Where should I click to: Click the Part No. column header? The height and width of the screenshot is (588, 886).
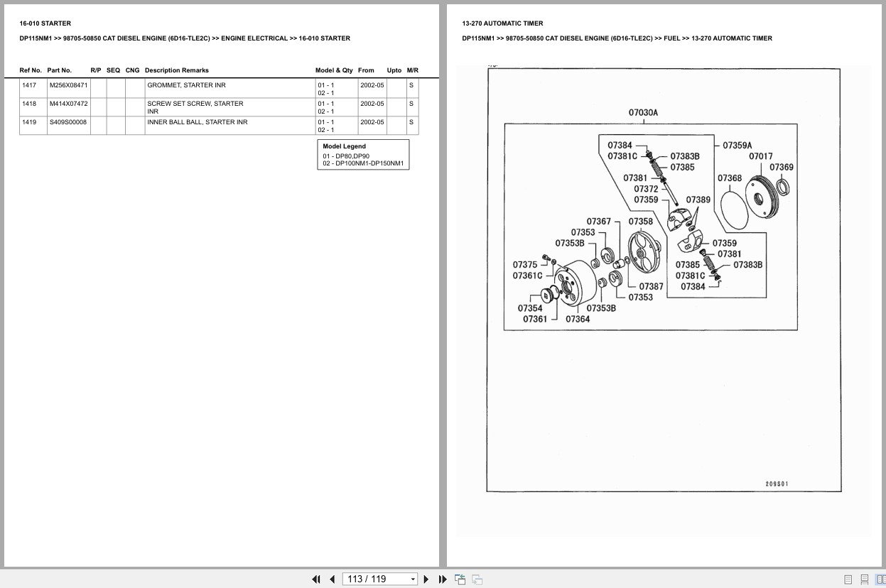[60, 70]
